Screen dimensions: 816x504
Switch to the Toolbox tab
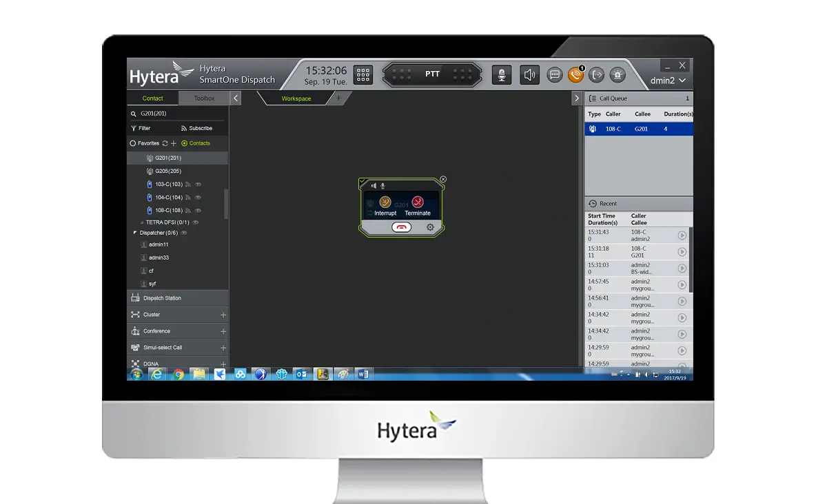click(x=204, y=98)
